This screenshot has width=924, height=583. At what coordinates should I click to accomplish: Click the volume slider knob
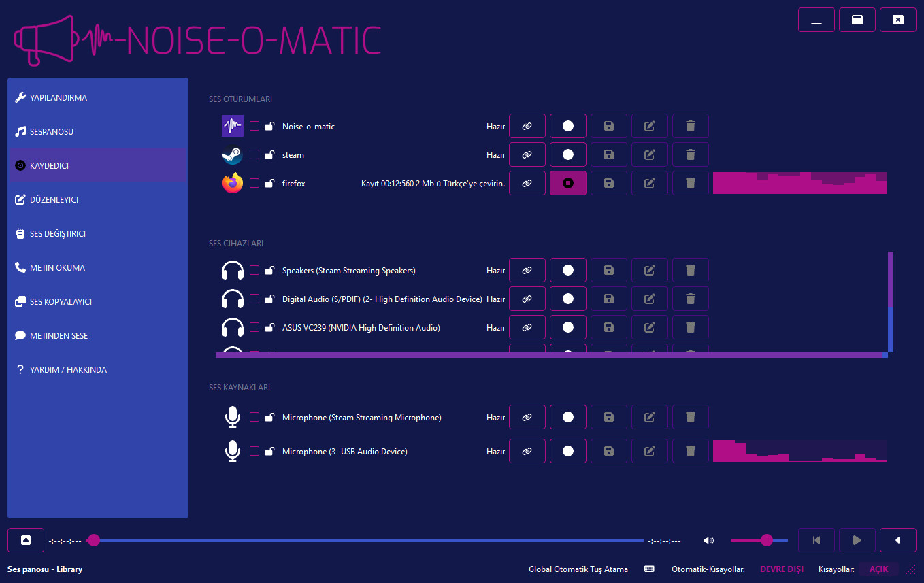point(767,540)
